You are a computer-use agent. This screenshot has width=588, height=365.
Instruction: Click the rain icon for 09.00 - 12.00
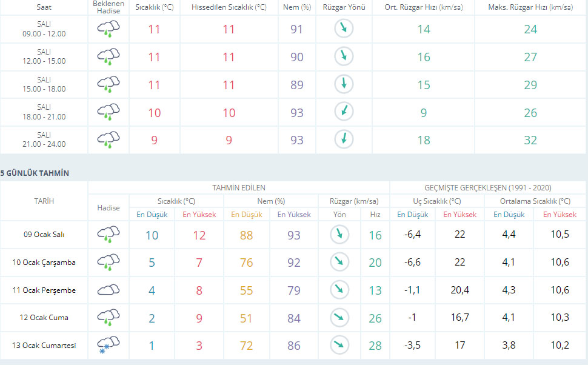109,29
